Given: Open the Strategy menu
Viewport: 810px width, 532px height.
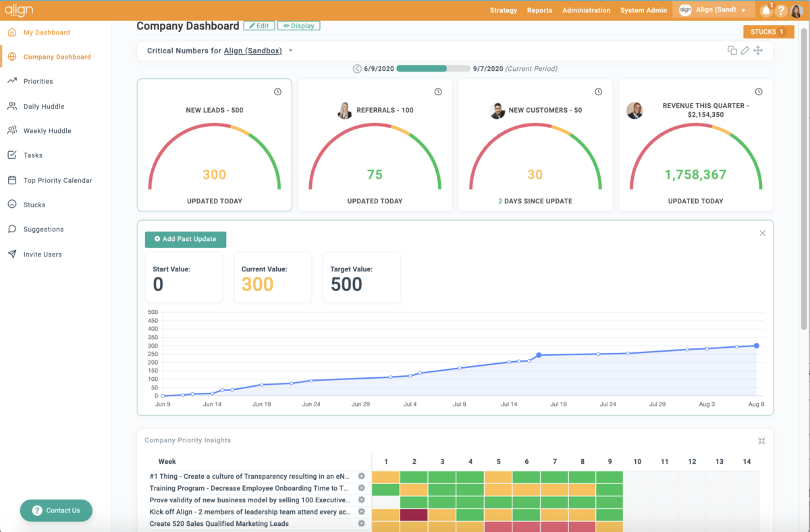Looking at the screenshot, I should point(503,10).
